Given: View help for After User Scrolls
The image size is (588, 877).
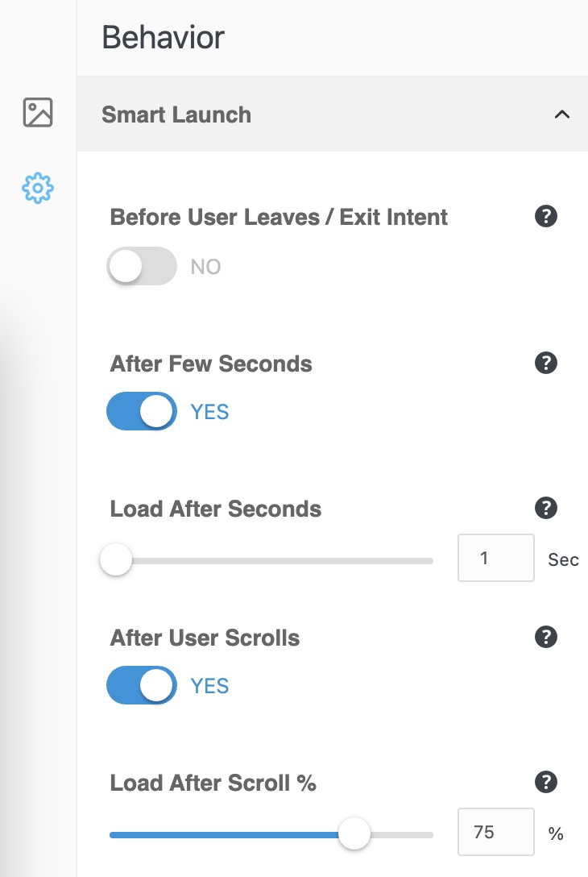Looking at the screenshot, I should click(x=546, y=638).
